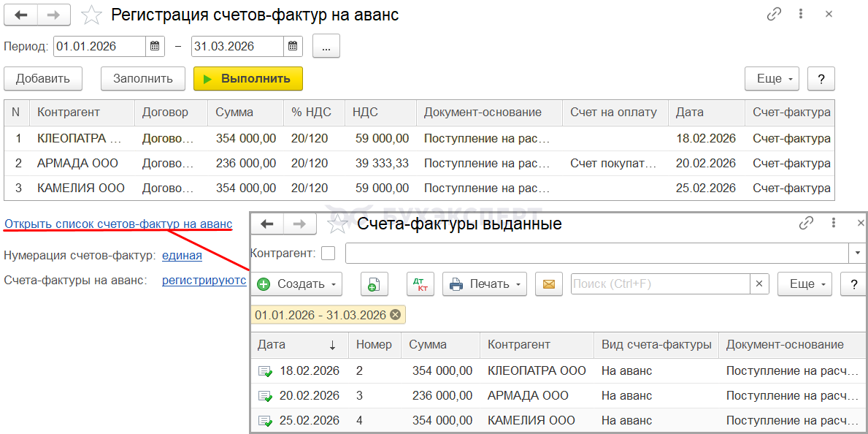
Task: Remove the 01.01.2026 - 31.03.2026 period filter
Action: coord(395,315)
